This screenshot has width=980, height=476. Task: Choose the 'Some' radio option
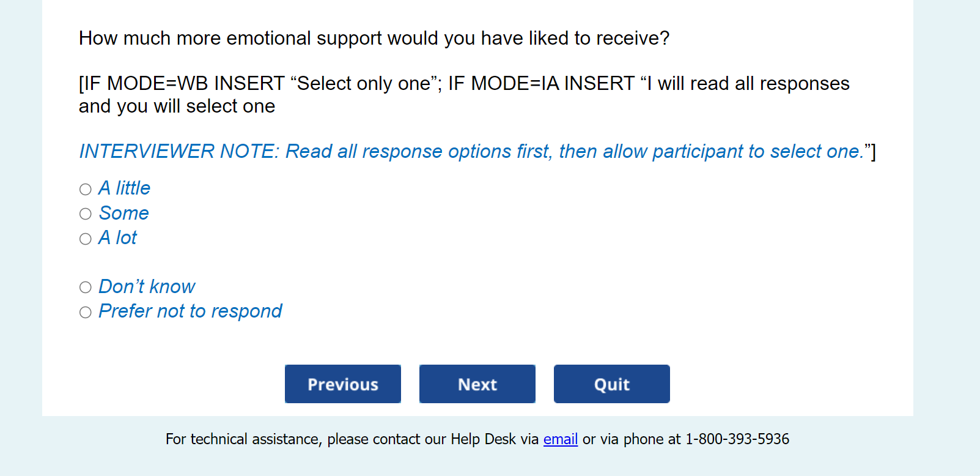pos(86,214)
